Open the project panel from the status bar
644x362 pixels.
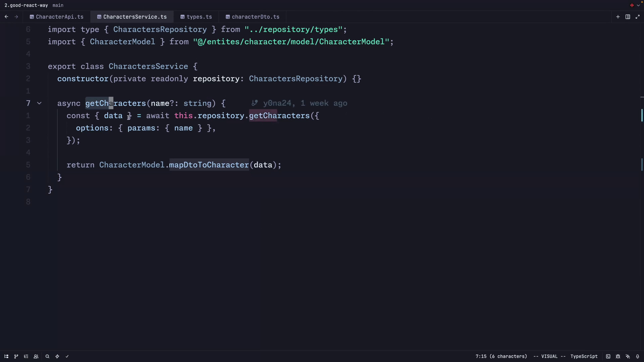[x=6, y=356]
